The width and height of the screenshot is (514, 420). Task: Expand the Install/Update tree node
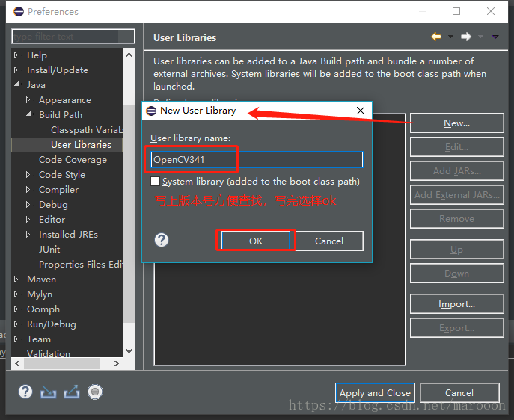[x=16, y=70]
